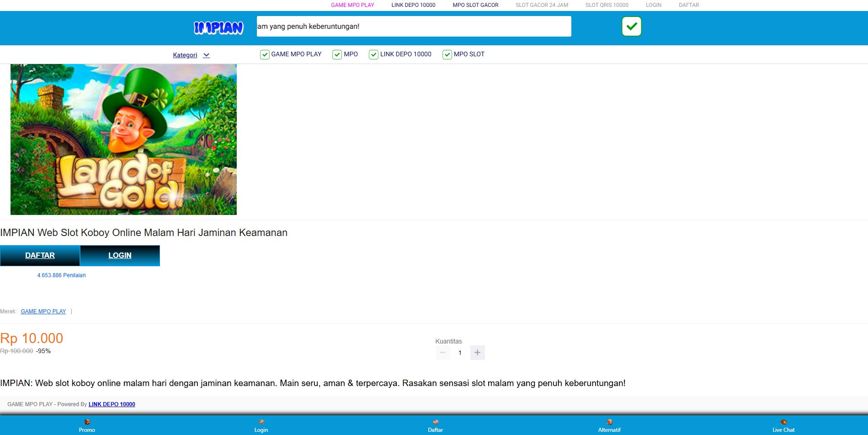Open the 4.653.886 Penilaian ratings link
868x435 pixels.
point(61,275)
